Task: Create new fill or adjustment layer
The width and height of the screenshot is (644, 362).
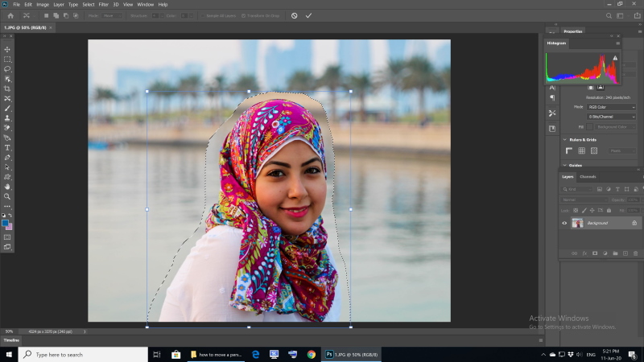Action: point(605,253)
